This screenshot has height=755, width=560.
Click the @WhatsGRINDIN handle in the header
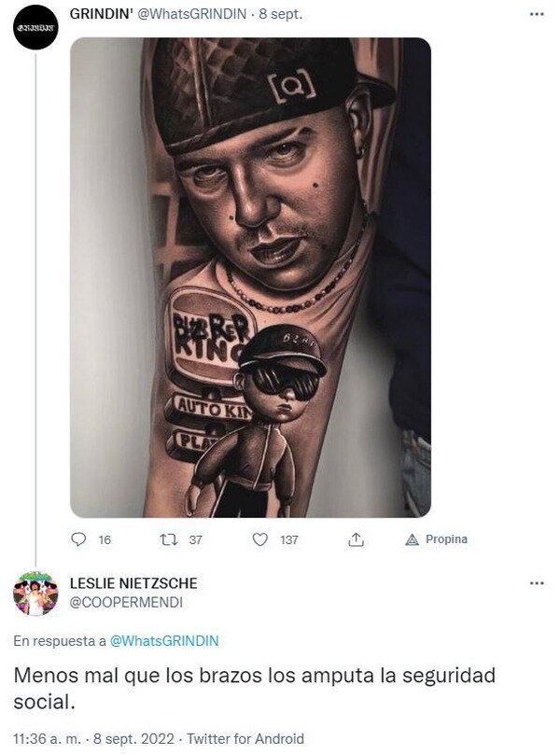point(190,16)
